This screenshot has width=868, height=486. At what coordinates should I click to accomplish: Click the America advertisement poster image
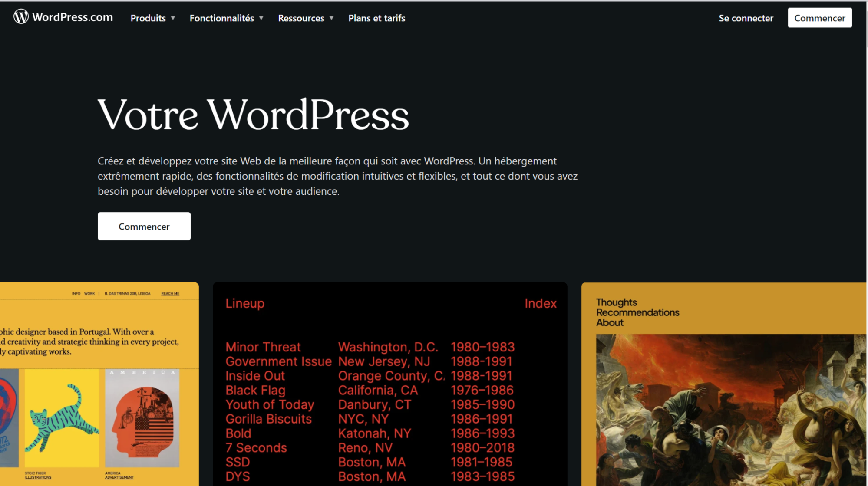[142, 418]
